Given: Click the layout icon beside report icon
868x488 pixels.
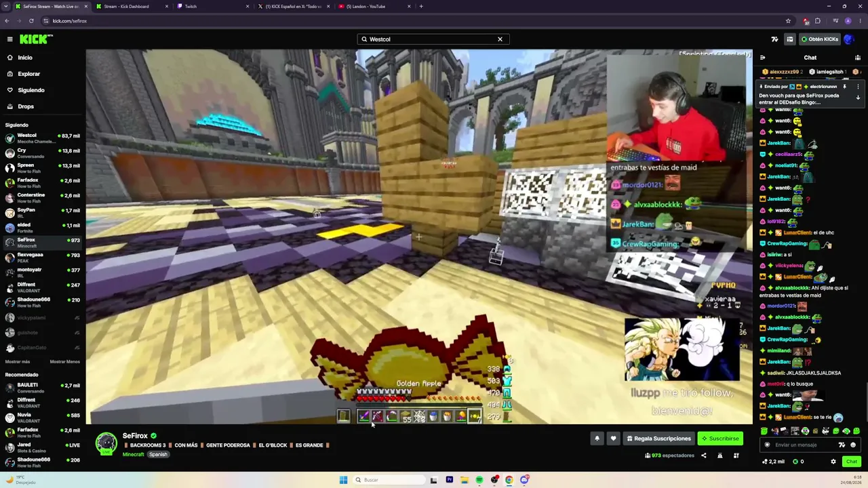Looking at the screenshot, I should coord(736,455).
